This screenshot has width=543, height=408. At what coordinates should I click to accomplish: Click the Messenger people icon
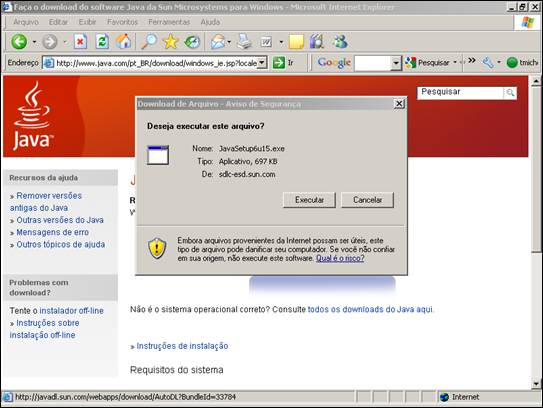[x=340, y=42]
